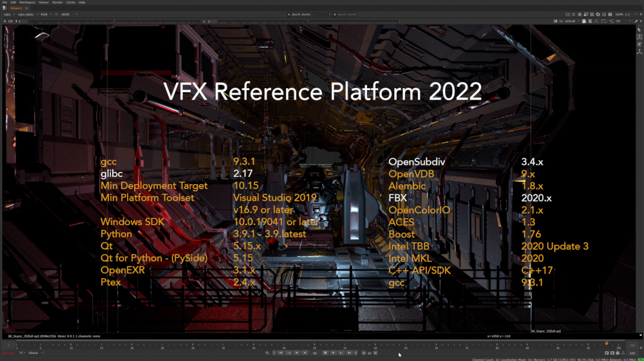The height and width of the screenshot is (361, 644).
Task: Close the Viewer1 tab
Action: [x=26, y=8]
